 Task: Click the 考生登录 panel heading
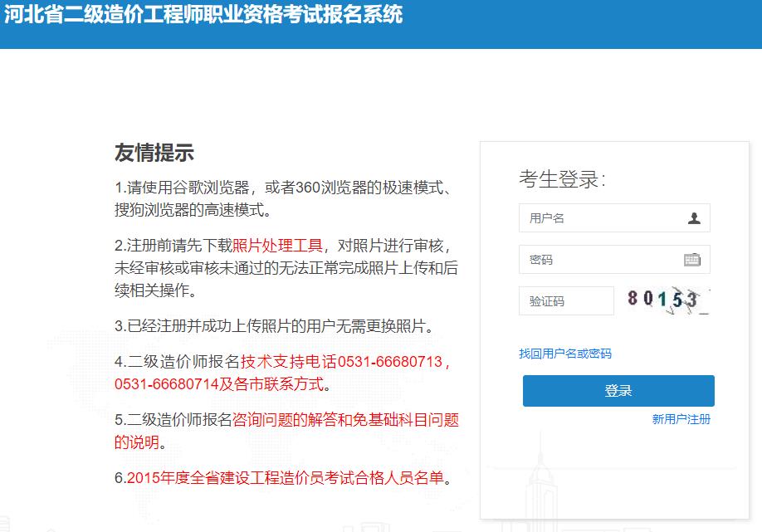tap(561, 177)
